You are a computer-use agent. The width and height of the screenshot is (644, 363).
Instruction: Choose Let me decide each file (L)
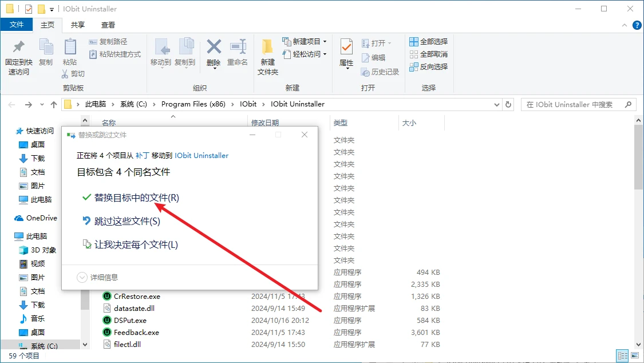click(x=130, y=244)
